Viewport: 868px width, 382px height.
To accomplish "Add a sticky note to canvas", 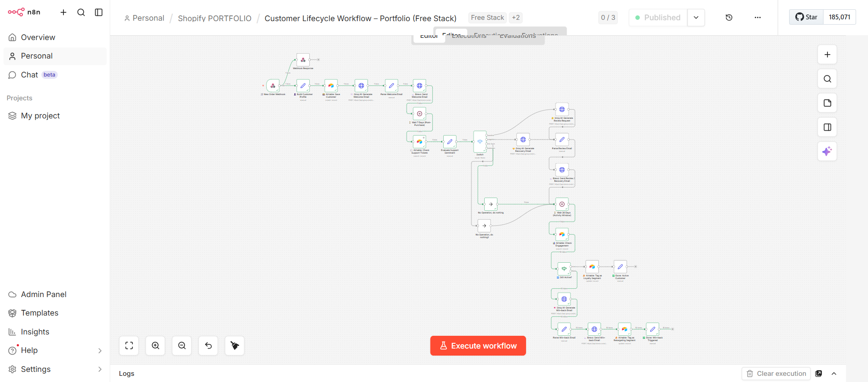I will click(x=827, y=103).
